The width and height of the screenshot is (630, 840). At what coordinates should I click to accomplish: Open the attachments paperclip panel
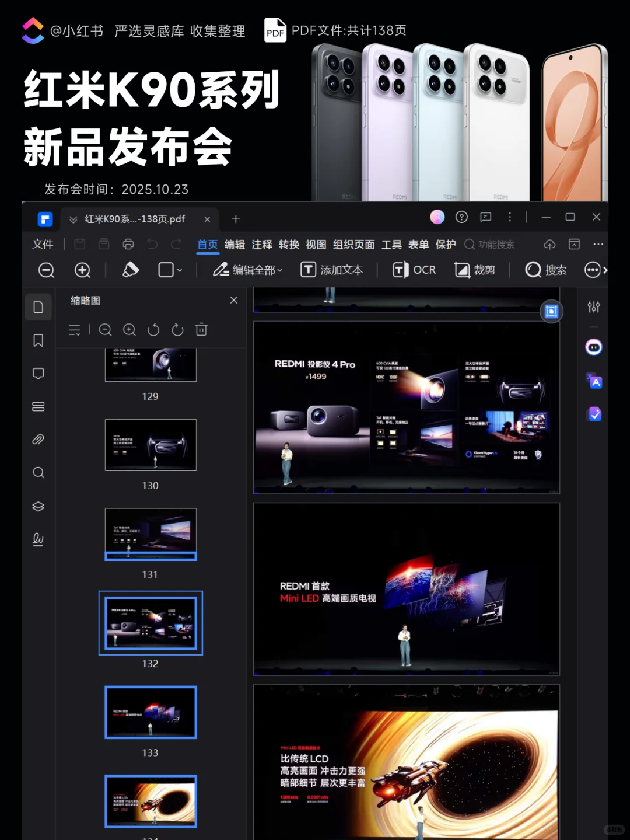[x=38, y=440]
